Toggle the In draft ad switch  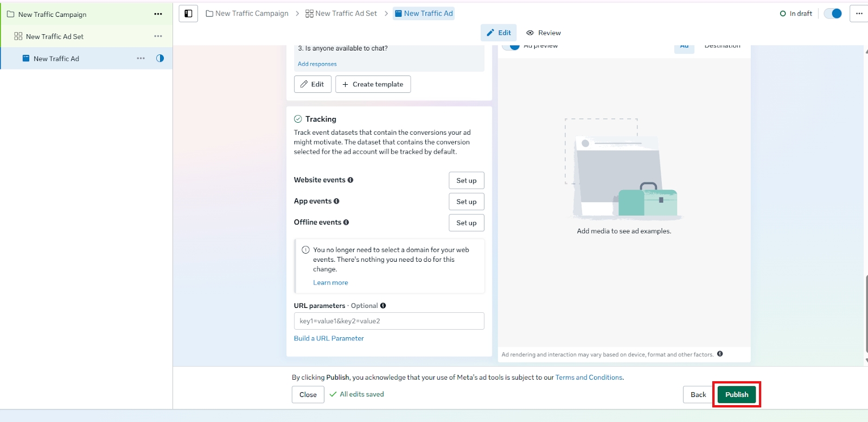832,14
